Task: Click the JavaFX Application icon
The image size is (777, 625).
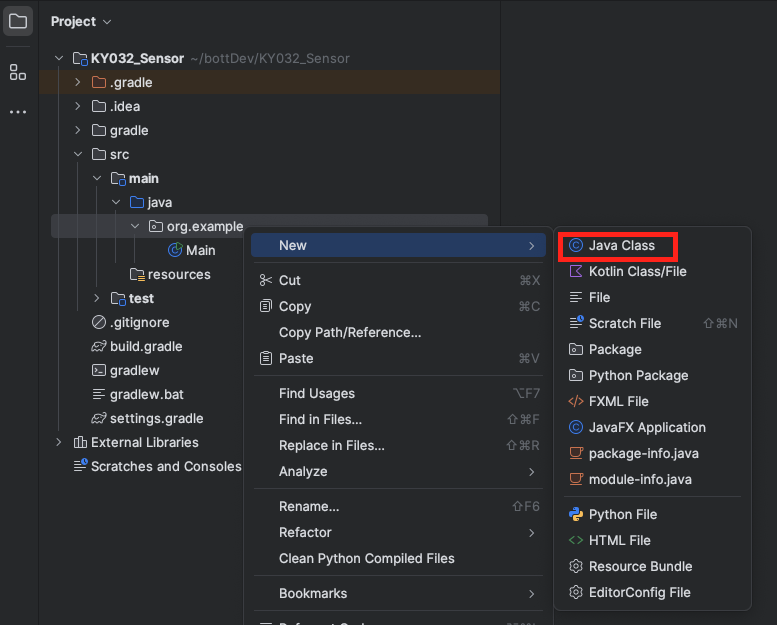Action: pyautogui.click(x=576, y=427)
